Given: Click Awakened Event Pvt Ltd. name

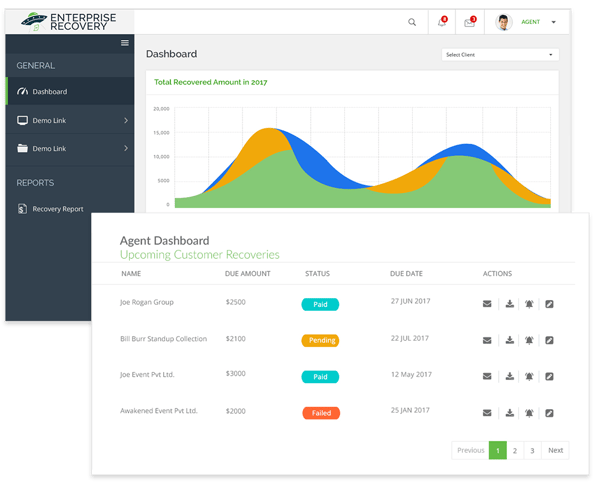Looking at the screenshot, I should point(159,411).
